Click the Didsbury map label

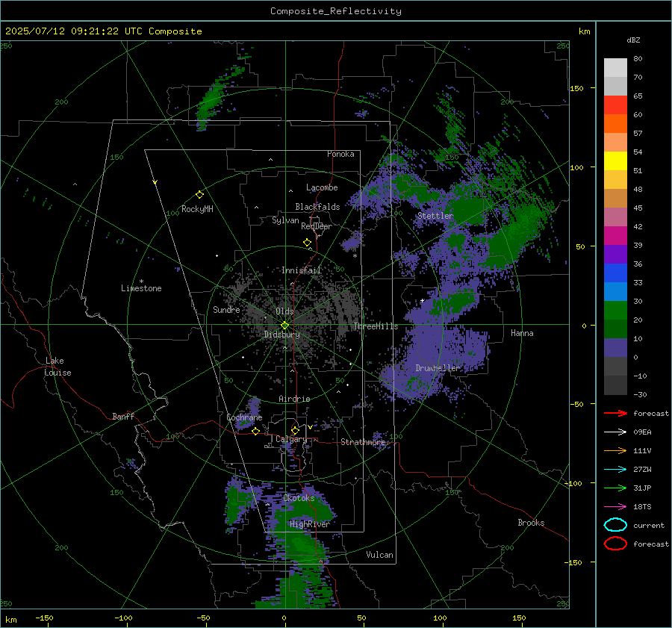[282, 335]
